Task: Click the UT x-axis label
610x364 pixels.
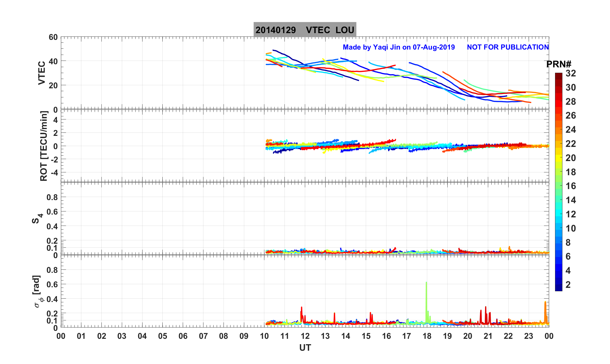Action: pyautogui.click(x=305, y=348)
